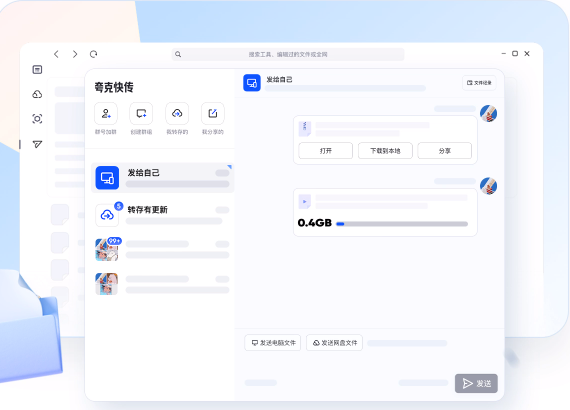This screenshot has width=570, height=410.
Task: Focus the top search field
Action: (x=288, y=54)
